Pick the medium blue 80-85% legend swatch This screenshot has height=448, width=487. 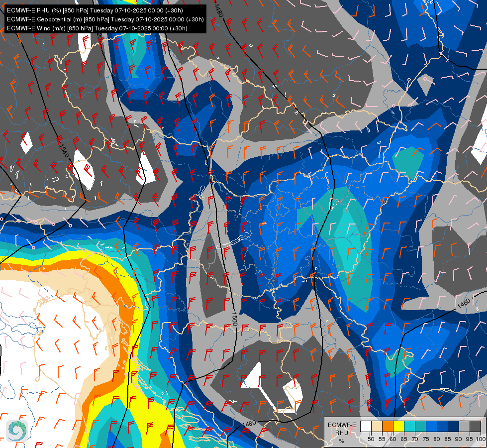tap(442, 426)
